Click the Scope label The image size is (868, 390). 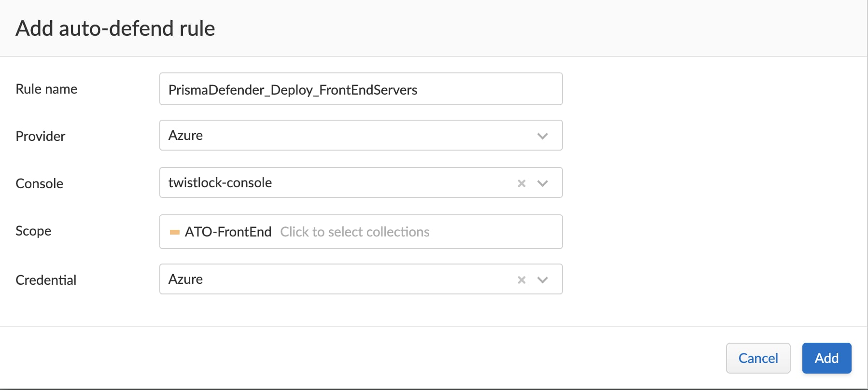33,231
